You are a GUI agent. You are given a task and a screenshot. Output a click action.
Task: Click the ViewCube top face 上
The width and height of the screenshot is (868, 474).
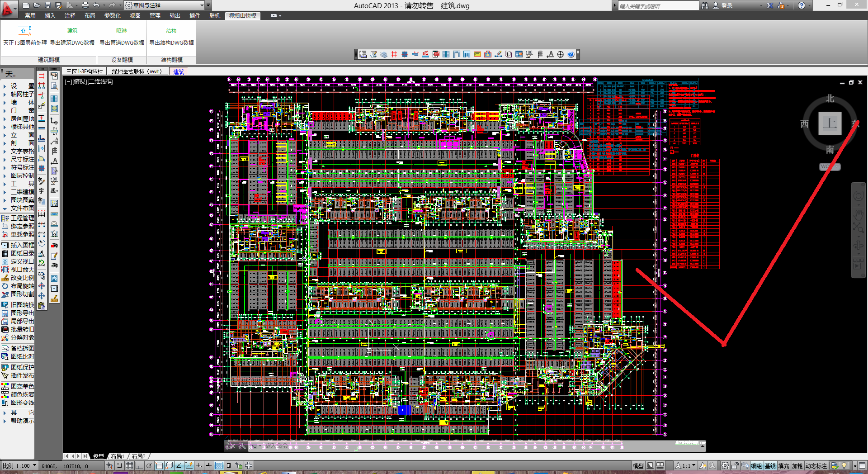[x=830, y=123]
